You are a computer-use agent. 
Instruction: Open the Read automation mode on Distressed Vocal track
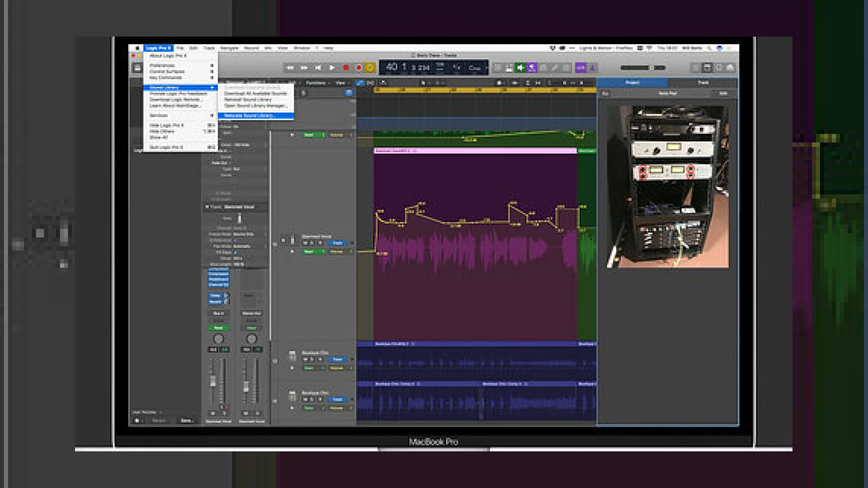tap(314, 251)
